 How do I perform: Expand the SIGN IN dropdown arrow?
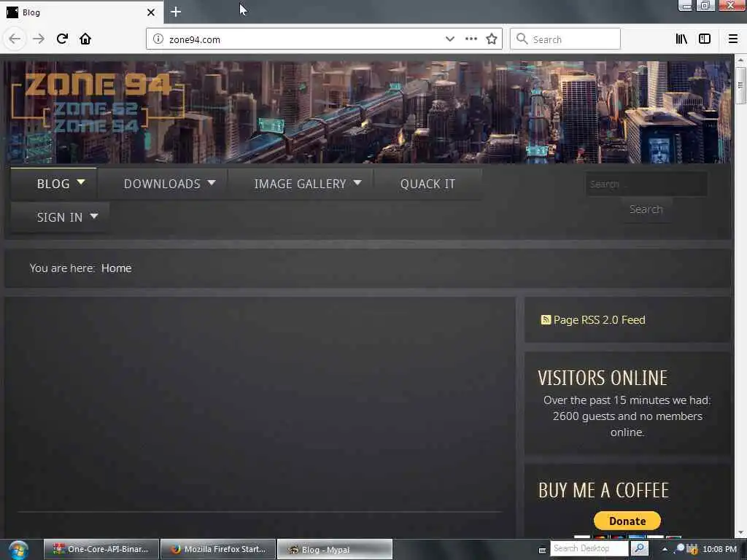[x=94, y=216]
